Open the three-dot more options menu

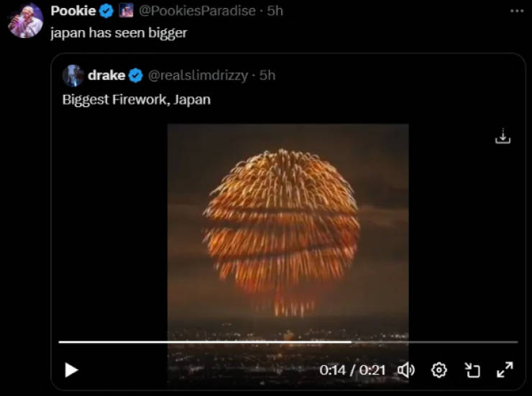pos(517,11)
